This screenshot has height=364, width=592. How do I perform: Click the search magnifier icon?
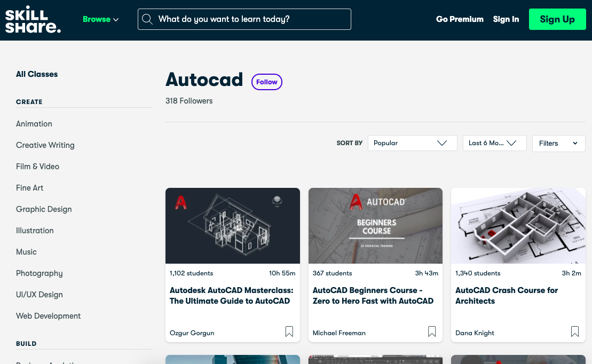(147, 19)
